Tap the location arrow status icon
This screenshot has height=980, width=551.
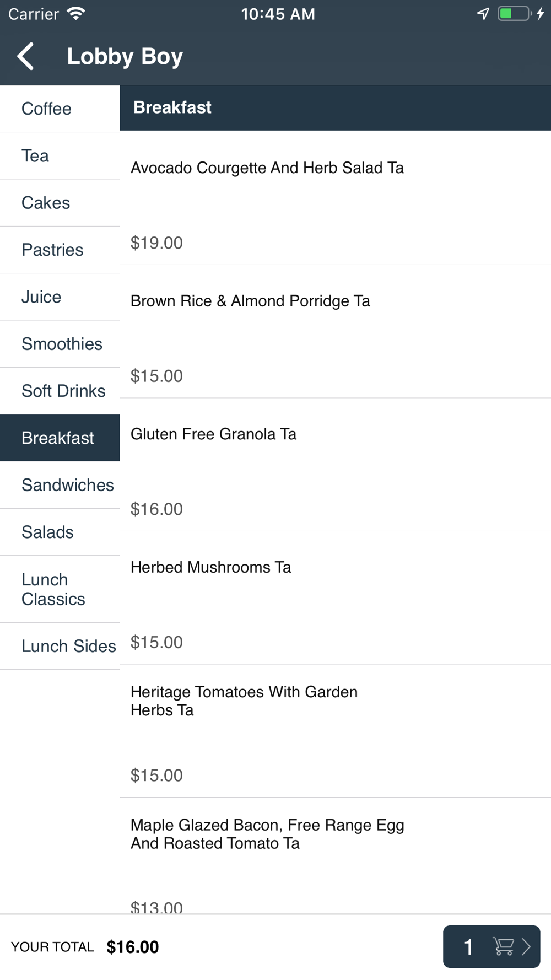click(x=483, y=14)
